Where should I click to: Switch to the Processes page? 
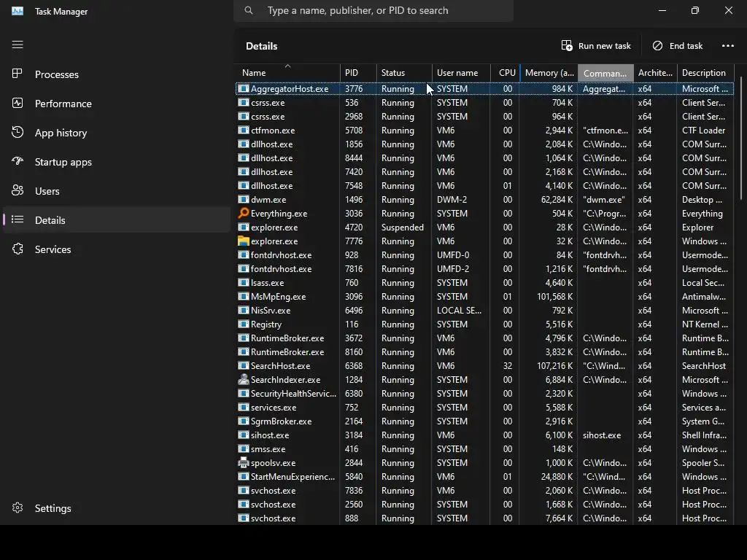tap(117, 74)
